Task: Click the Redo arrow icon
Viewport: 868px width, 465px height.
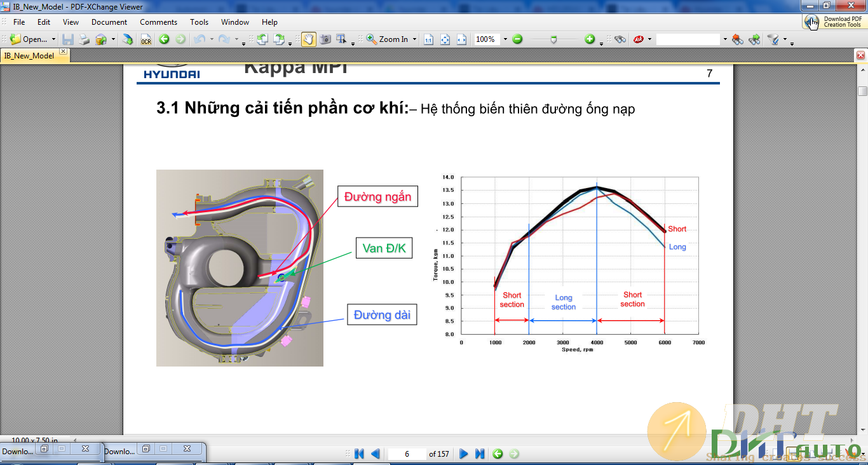Action: [x=224, y=39]
